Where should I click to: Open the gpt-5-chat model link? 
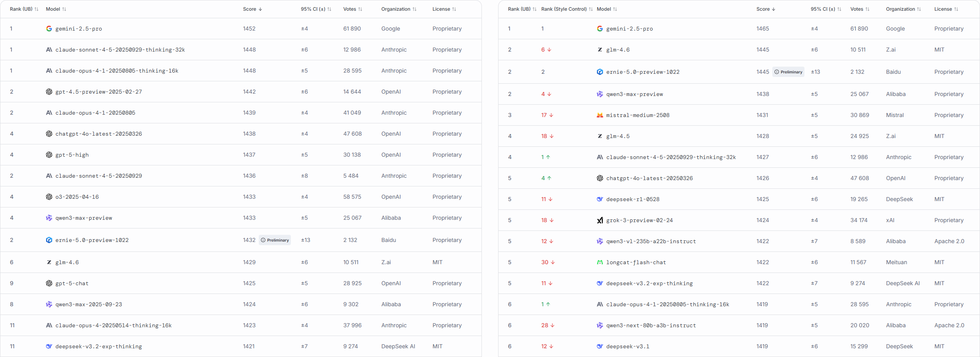(72, 283)
